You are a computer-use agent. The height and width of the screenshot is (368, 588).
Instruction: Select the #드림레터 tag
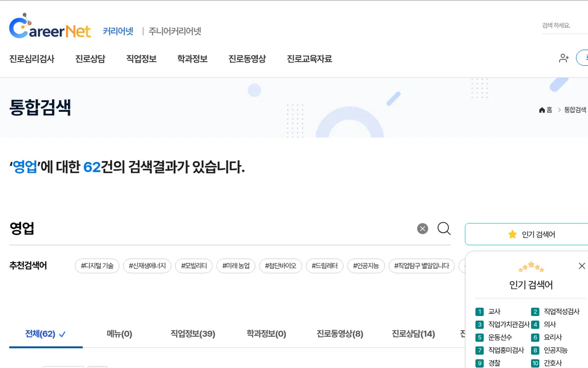click(324, 266)
